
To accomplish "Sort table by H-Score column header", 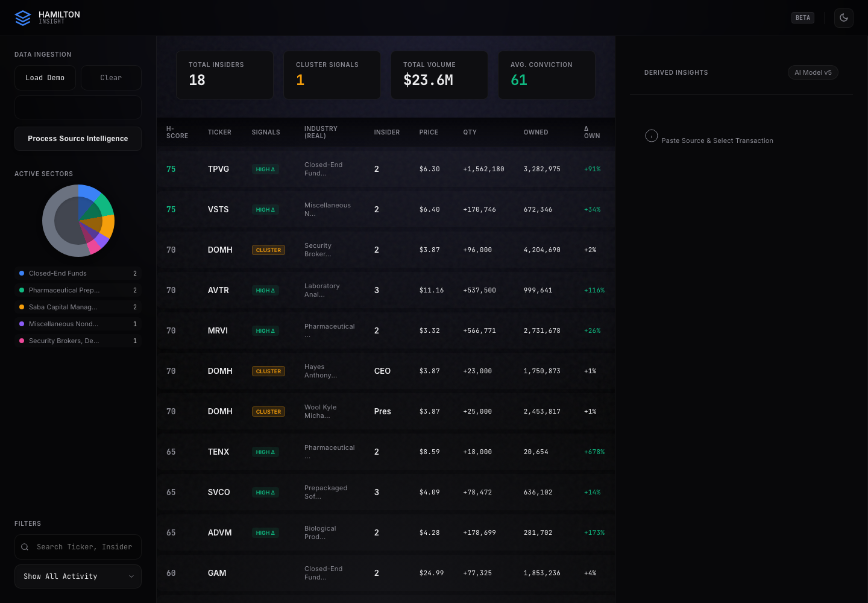I will [177, 132].
